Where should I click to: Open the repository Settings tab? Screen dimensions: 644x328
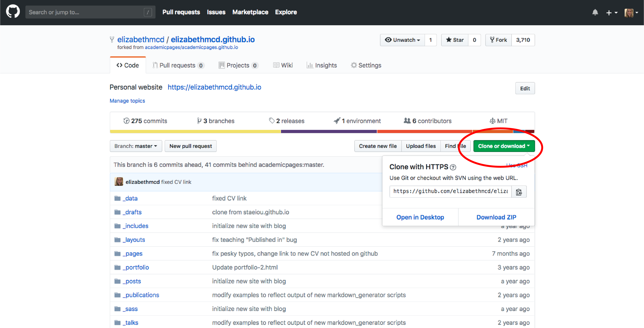[366, 65]
